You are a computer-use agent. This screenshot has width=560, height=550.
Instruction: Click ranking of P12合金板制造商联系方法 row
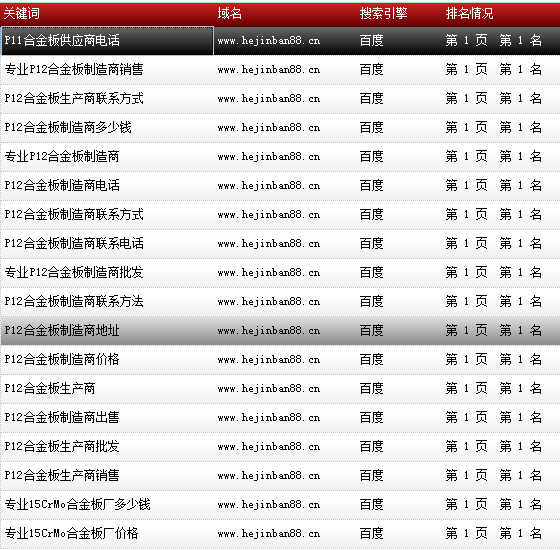click(x=494, y=301)
